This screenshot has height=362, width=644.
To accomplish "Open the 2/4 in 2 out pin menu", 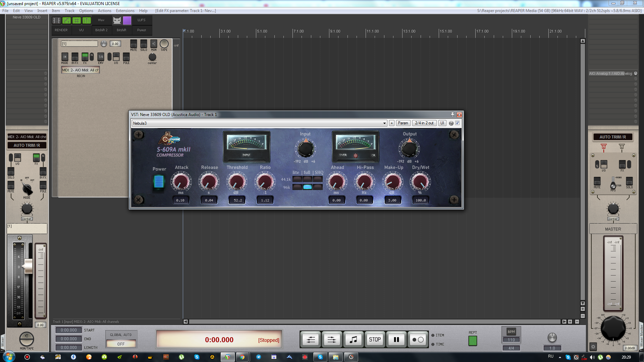I will coord(424,123).
